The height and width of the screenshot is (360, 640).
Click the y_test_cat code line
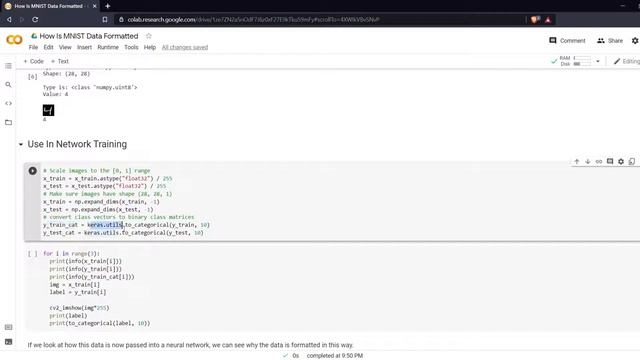[x=123, y=233]
